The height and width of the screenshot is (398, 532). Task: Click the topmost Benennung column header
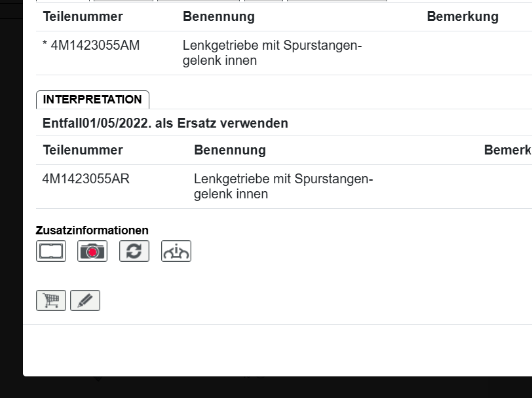(219, 17)
